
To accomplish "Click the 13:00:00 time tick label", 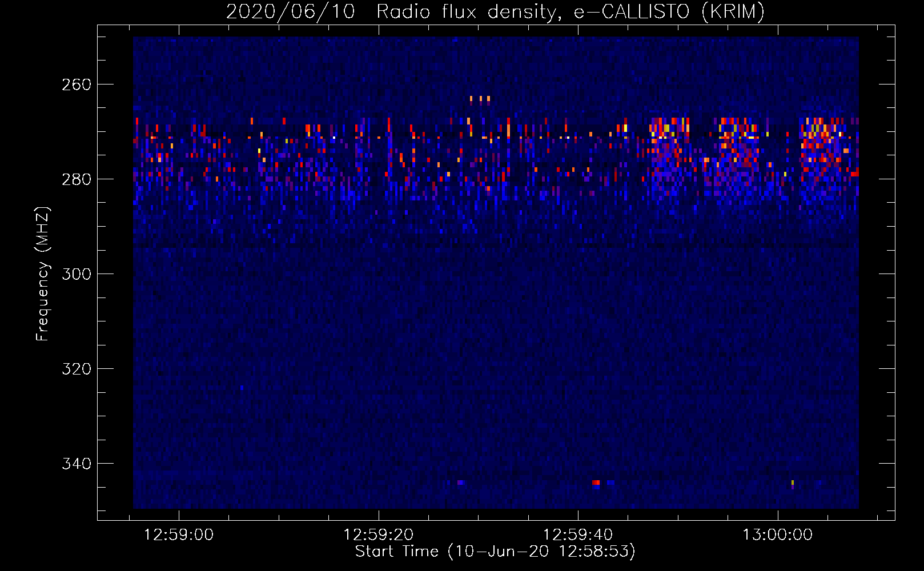I will coord(777,535).
